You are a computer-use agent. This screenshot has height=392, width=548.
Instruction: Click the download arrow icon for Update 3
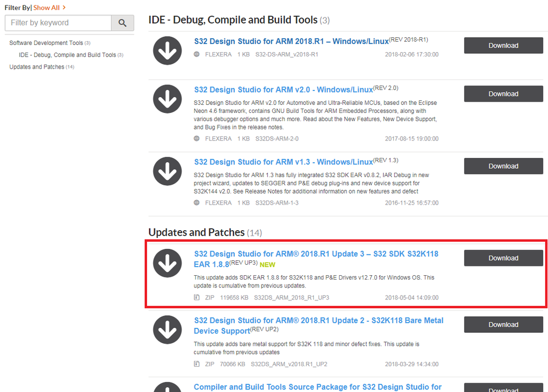pos(167,263)
